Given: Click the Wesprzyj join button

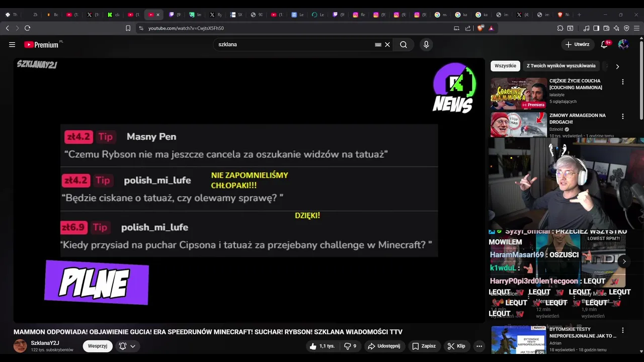Looking at the screenshot, I should tap(98, 346).
